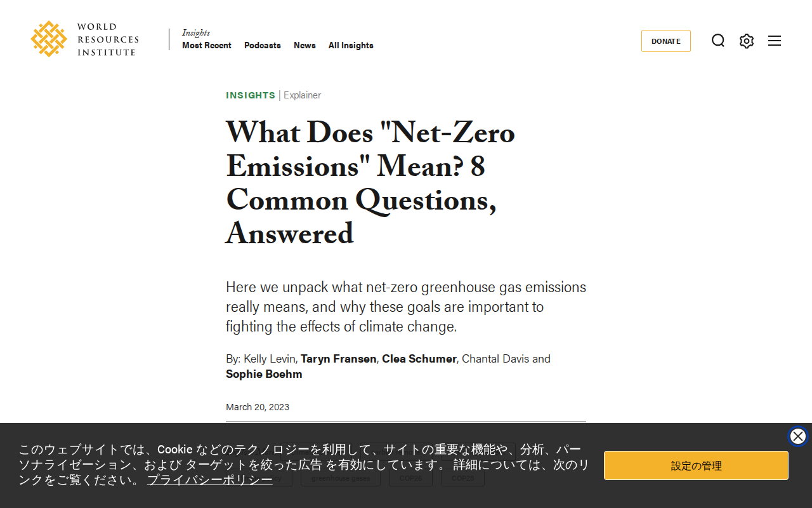Image resolution: width=812 pixels, height=508 pixels.
Task: Select the greenhouse gases tag
Action: [341, 478]
